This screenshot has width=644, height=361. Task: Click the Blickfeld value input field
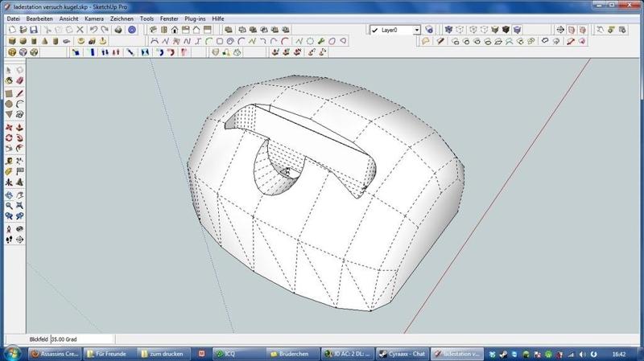pyautogui.click(x=80, y=339)
